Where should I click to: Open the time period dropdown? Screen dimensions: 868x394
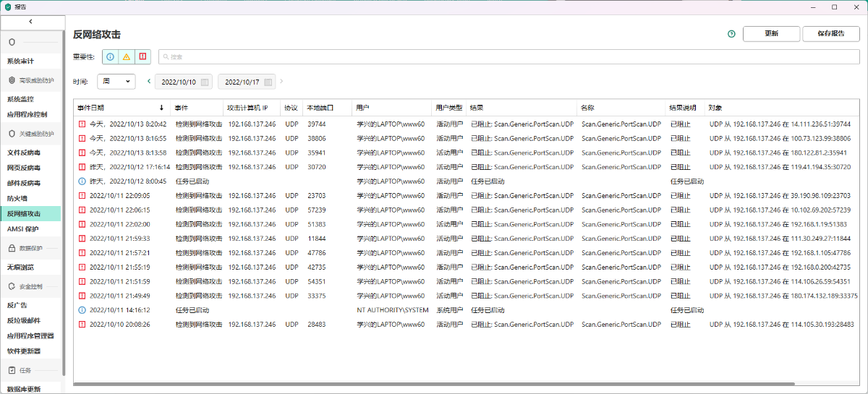tap(116, 82)
